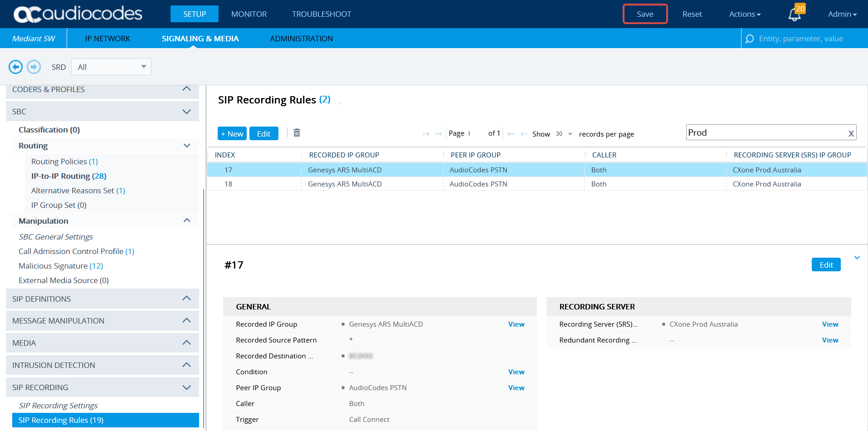
Task: View the Recorded IP Group details
Action: 516,324
